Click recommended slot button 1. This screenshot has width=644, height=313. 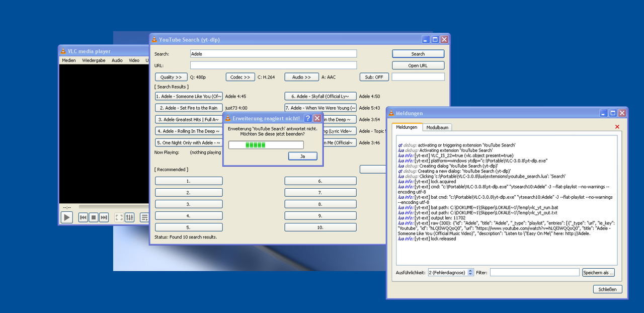click(189, 181)
